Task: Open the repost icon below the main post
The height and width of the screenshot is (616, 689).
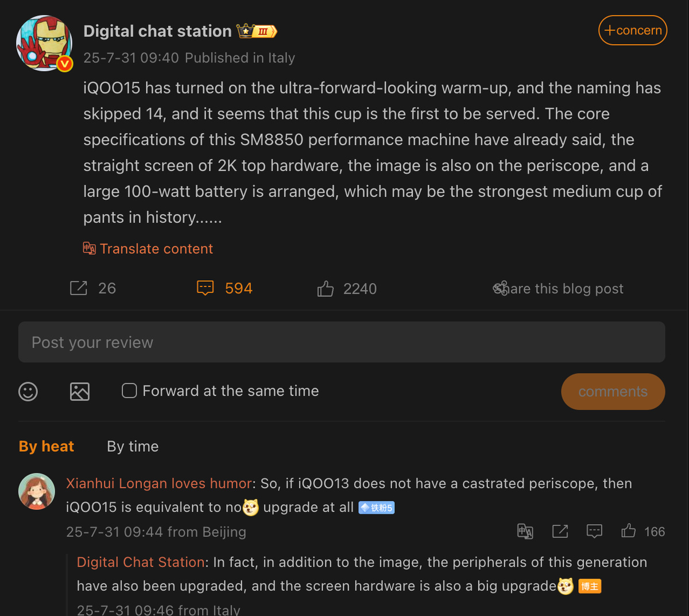Action: point(79,288)
